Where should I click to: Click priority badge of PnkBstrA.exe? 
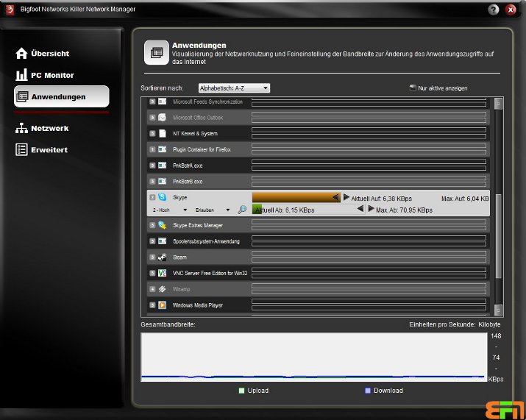pyautogui.click(x=152, y=165)
